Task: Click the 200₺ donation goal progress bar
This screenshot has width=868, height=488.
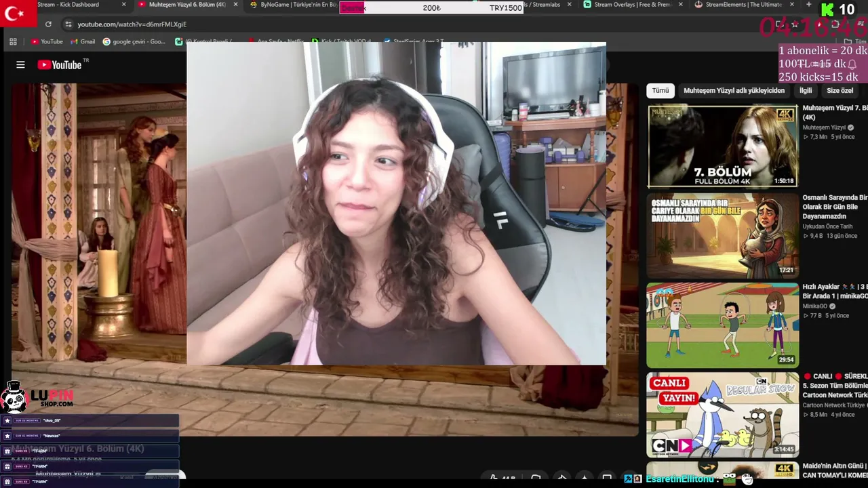Action: 431,7
